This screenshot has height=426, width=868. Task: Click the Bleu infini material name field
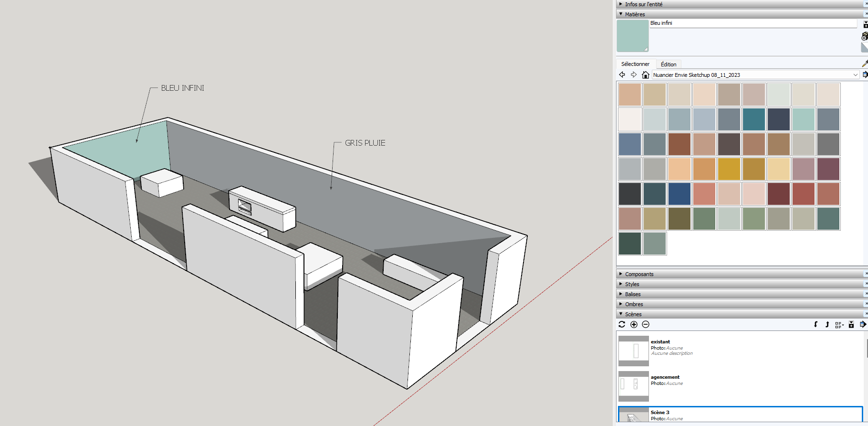(753, 23)
